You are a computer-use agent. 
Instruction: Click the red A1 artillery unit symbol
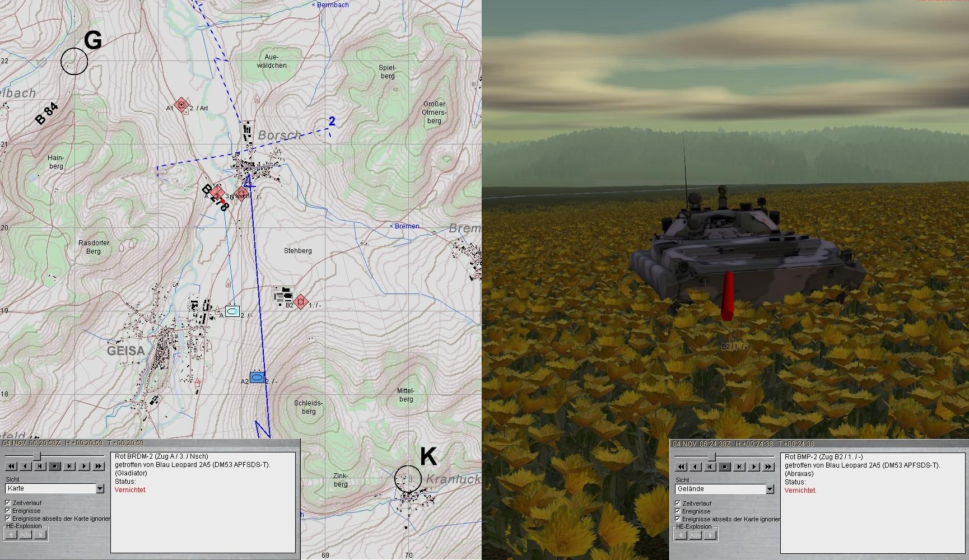tap(180, 105)
